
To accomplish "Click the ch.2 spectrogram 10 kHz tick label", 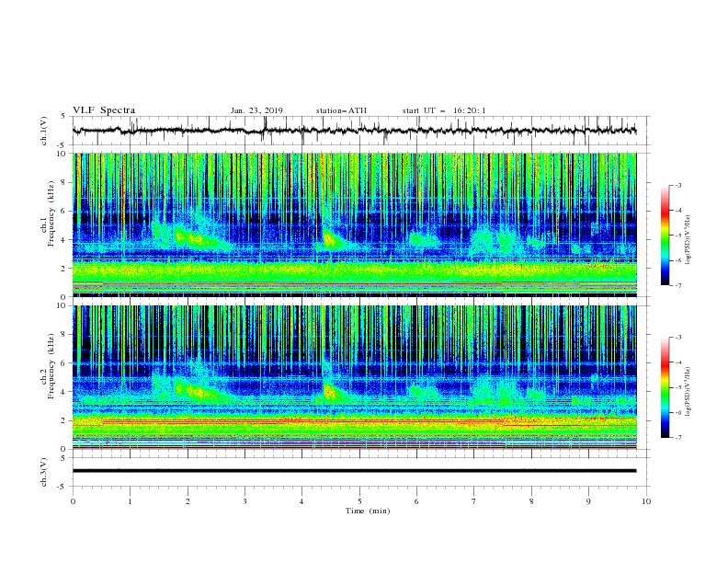I will click(x=63, y=305).
